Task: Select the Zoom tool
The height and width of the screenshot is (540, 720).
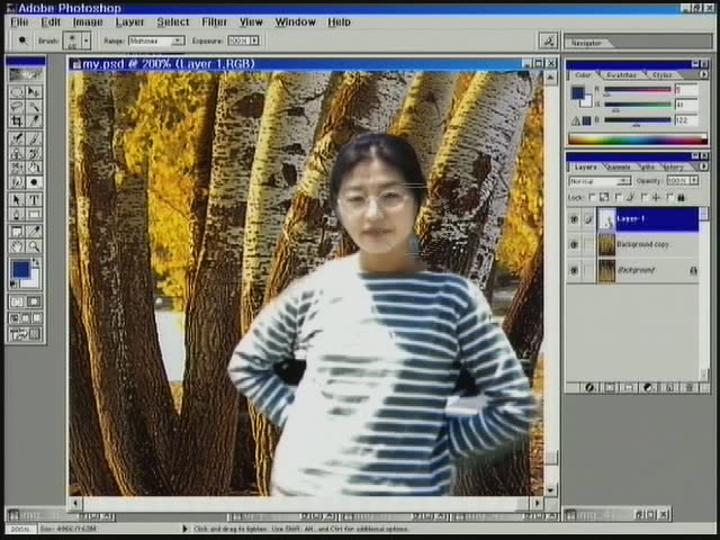Action: point(34,246)
